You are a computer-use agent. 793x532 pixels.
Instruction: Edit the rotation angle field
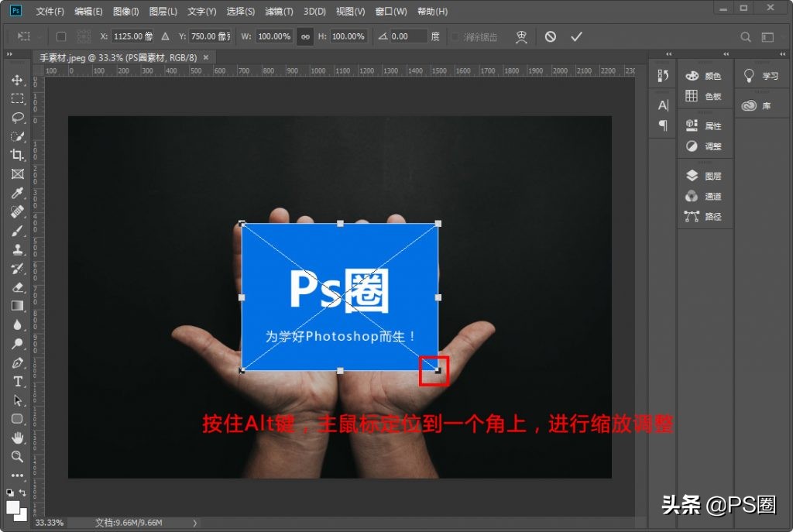pyautogui.click(x=408, y=36)
